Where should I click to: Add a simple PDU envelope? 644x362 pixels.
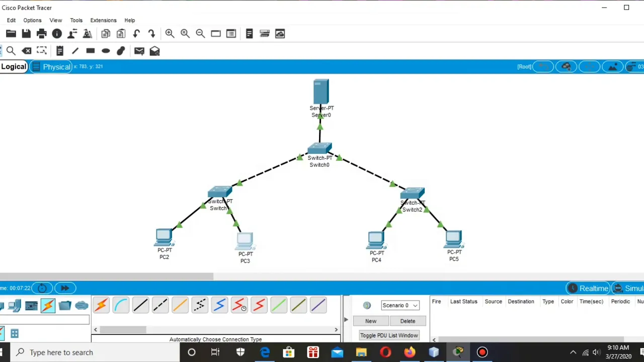pyautogui.click(x=139, y=51)
